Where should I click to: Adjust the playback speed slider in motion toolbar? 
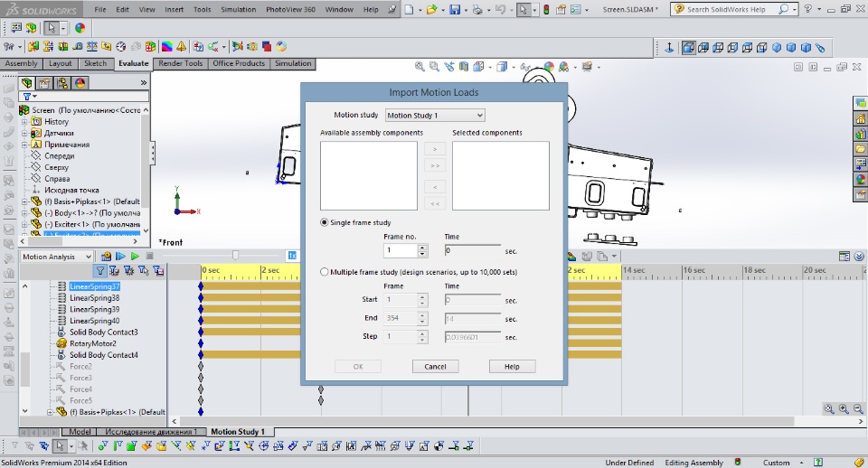[x=236, y=255]
